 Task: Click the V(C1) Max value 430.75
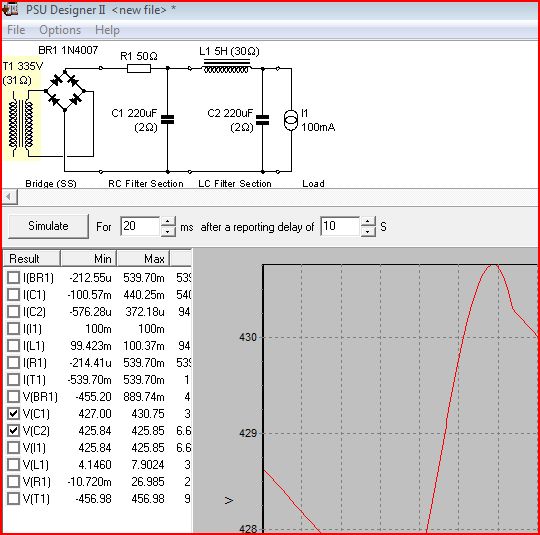[x=148, y=414]
